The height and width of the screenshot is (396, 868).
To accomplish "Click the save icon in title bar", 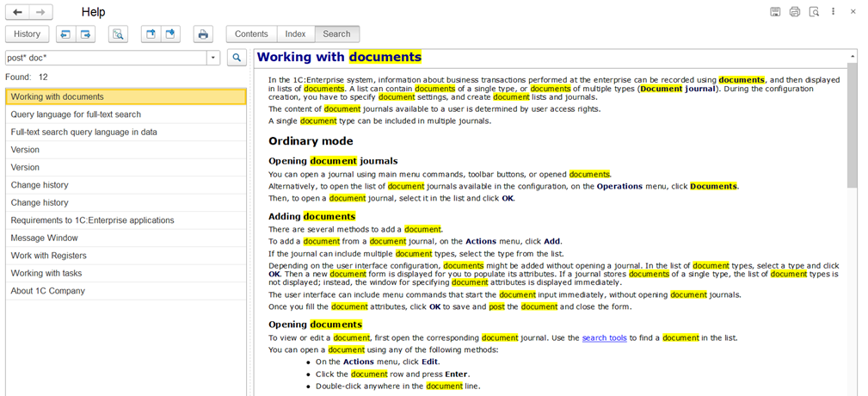I will pyautogui.click(x=775, y=12).
